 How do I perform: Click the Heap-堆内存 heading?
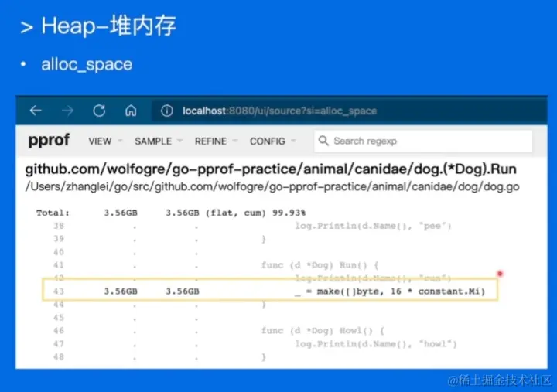pyautogui.click(x=109, y=26)
